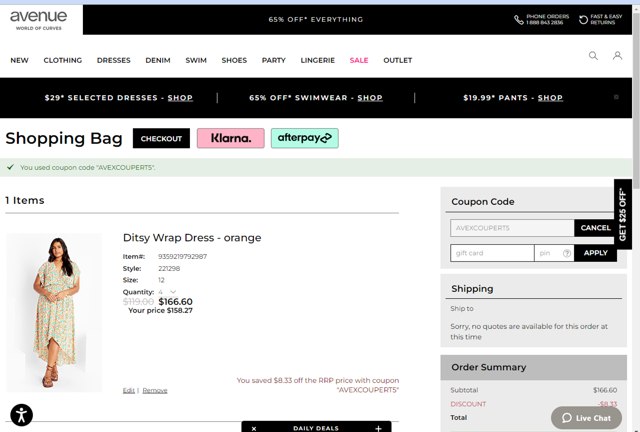The image size is (640, 432).
Task: Focus the gift card number field
Action: pos(492,253)
